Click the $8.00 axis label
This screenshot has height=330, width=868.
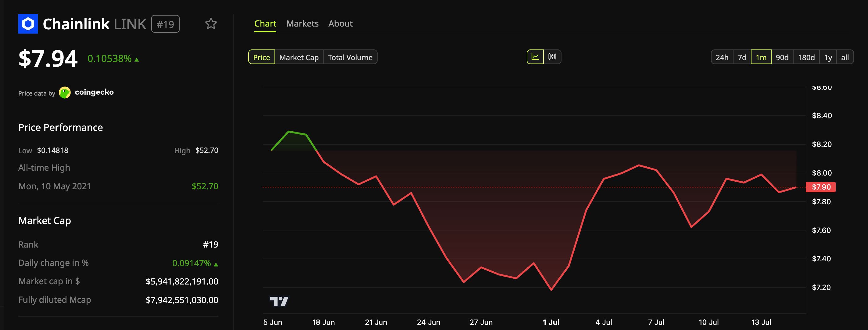(822, 173)
